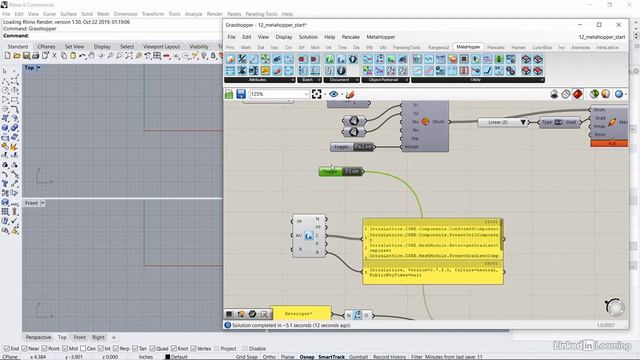Select the Pan hand tool in Rhino
The image size is (640, 360).
click(92, 56)
